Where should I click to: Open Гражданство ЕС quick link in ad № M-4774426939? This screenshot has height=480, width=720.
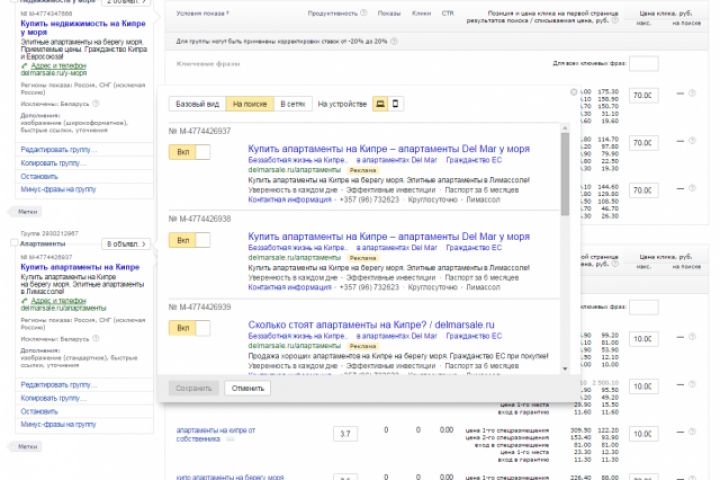point(474,336)
